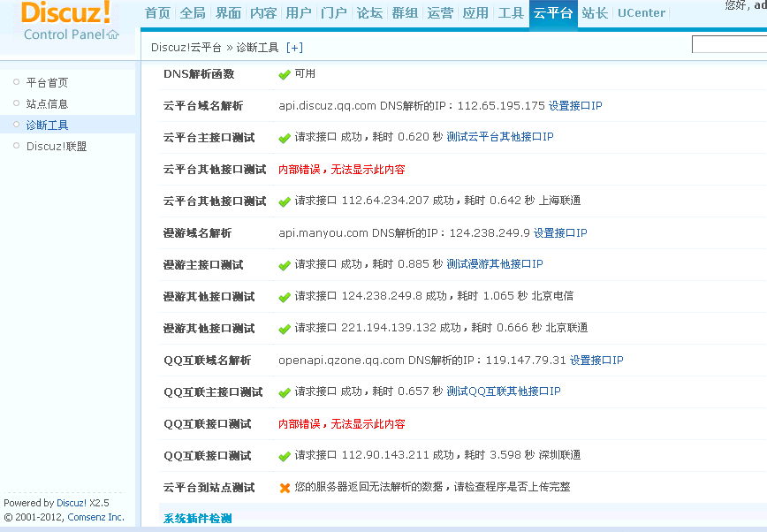Open the 工具 top menu

pyautogui.click(x=511, y=13)
